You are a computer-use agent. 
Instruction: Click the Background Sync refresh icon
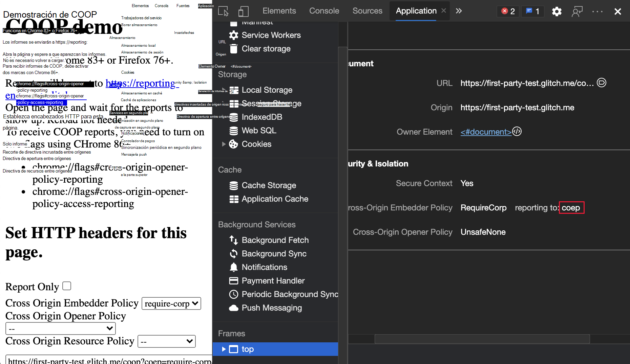click(234, 254)
